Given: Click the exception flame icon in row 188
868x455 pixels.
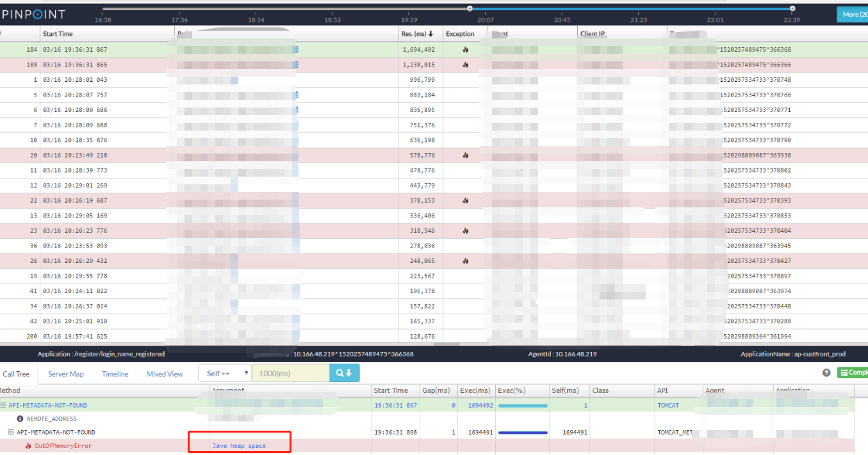Looking at the screenshot, I should [465, 65].
